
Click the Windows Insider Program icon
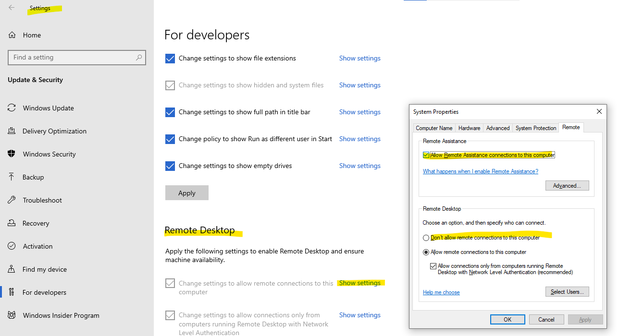click(x=12, y=315)
